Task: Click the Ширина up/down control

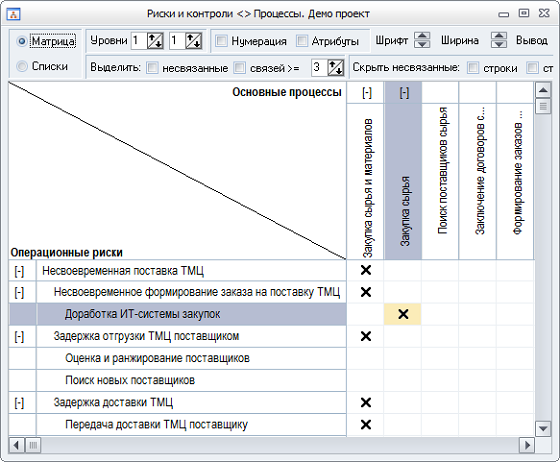Action: point(499,40)
